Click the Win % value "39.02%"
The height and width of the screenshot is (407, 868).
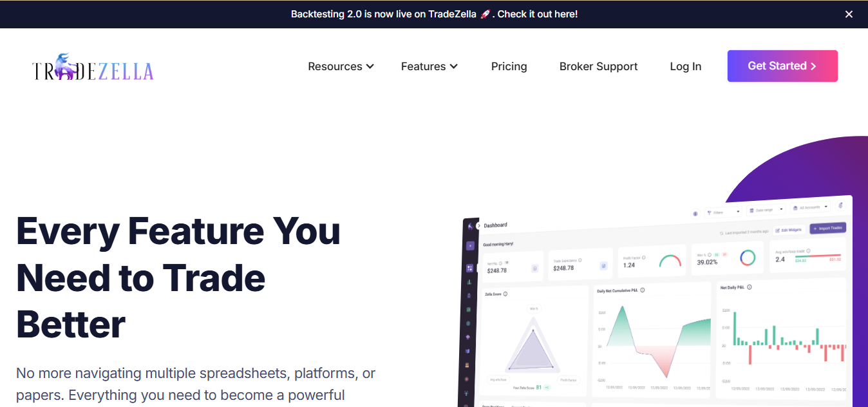(708, 262)
